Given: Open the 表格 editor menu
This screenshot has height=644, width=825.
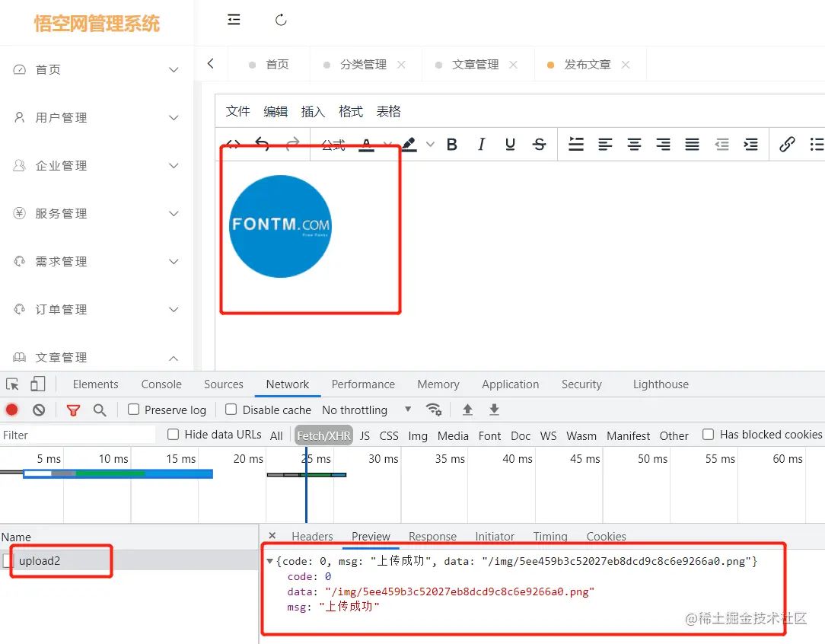Looking at the screenshot, I should (x=388, y=111).
